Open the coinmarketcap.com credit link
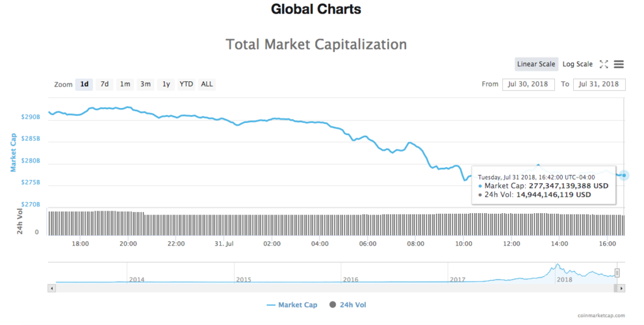644x325 pixels. pyautogui.click(x=601, y=315)
